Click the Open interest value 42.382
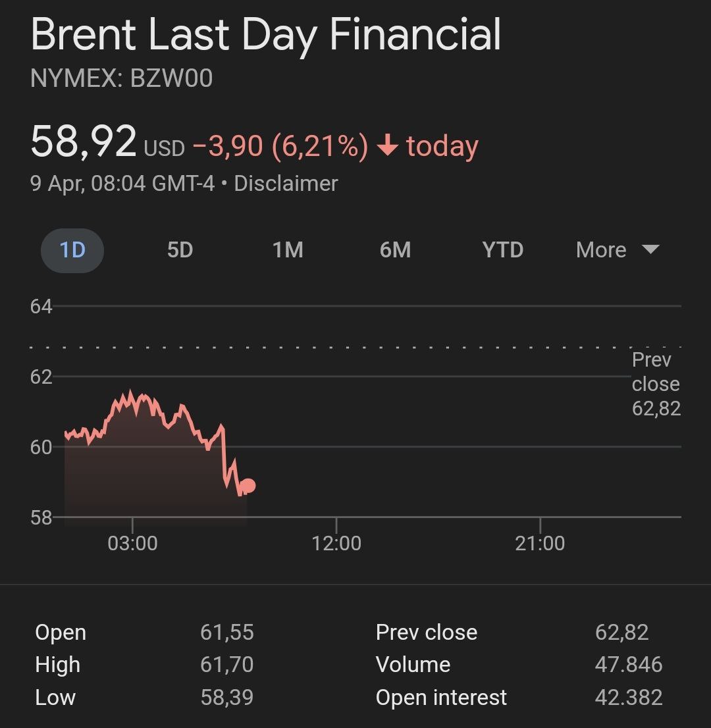This screenshot has width=711, height=728. tap(629, 698)
